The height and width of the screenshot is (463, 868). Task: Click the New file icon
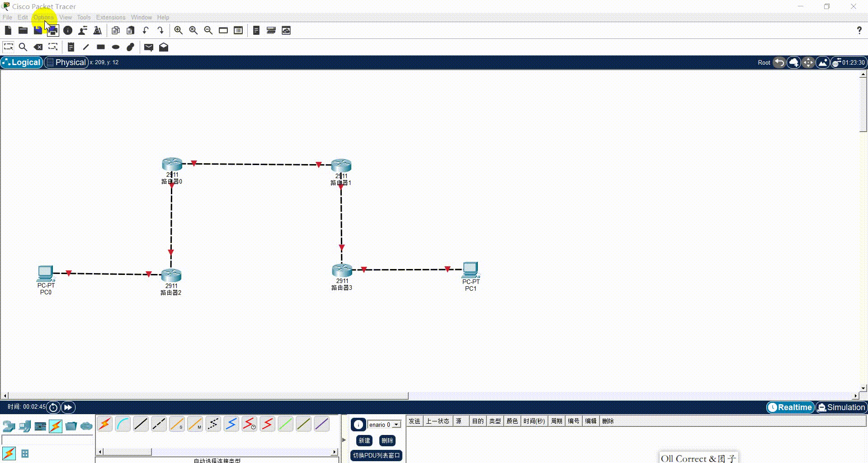click(8, 30)
